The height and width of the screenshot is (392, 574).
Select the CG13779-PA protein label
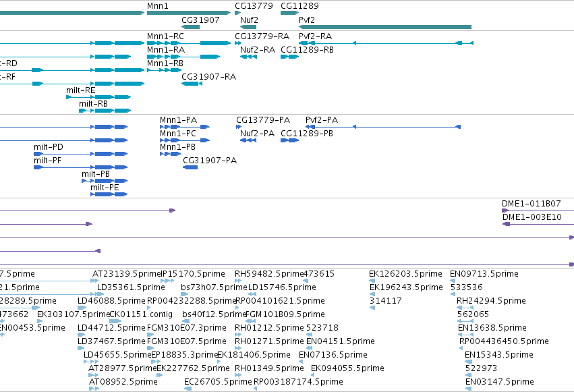263,120
